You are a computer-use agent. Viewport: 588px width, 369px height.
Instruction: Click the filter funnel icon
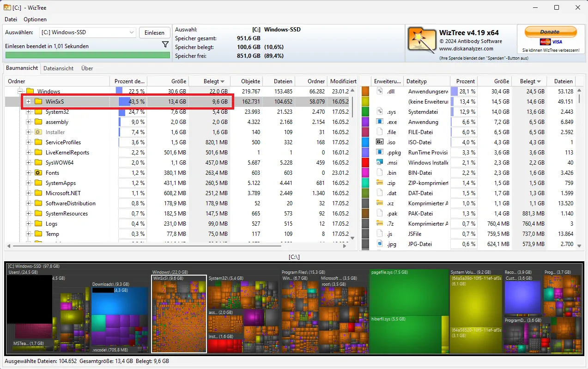(165, 45)
